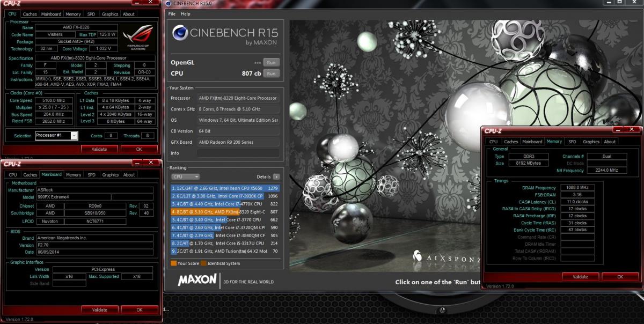The image size is (644, 324).
Task: Open the CPU ranking type dropdown
Action: (x=185, y=176)
